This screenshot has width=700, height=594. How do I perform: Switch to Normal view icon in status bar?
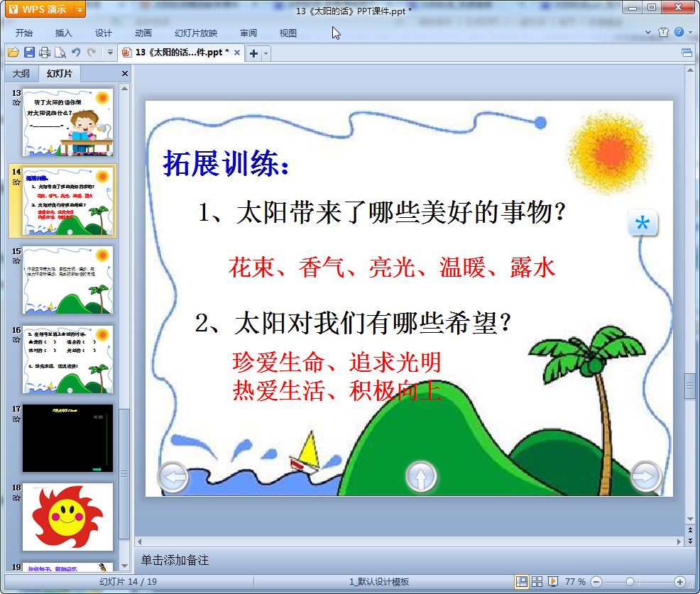(521, 581)
